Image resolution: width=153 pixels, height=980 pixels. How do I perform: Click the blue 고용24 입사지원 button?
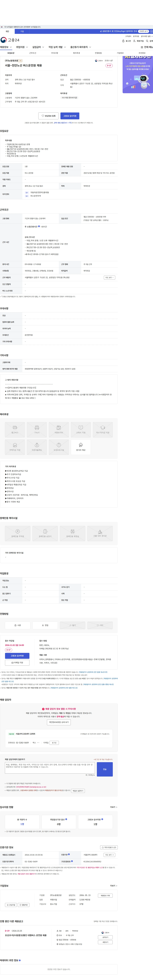pyautogui.click(x=70, y=116)
